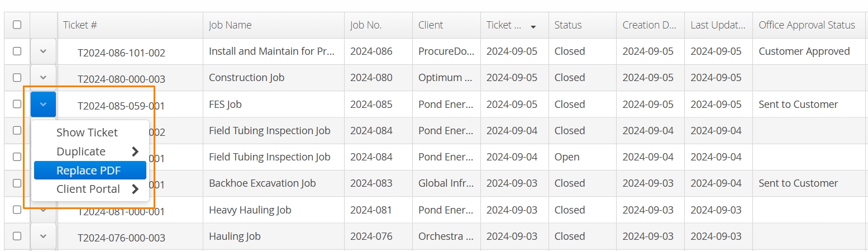The image size is (868, 251).
Task: Toggle the select-all checkbox in header
Action: [x=17, y=25]
